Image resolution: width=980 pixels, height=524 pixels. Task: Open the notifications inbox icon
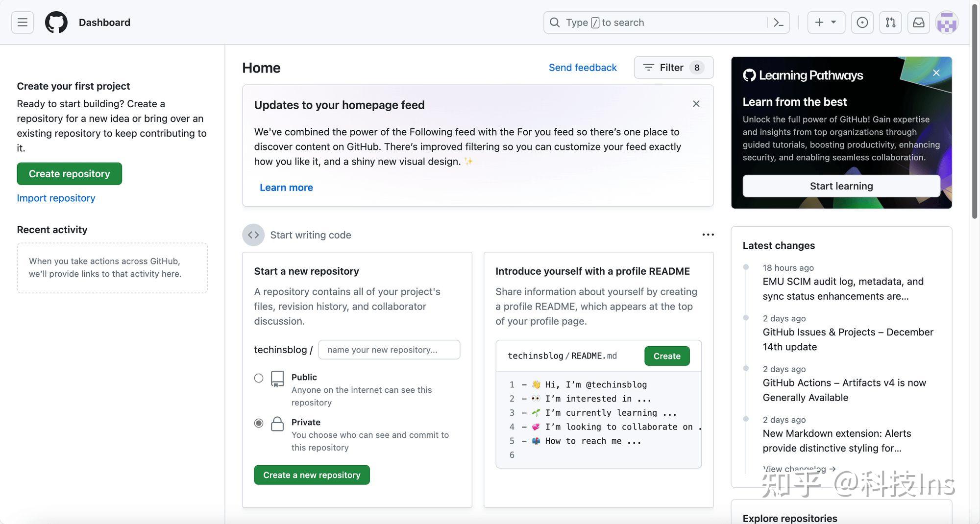919,22
